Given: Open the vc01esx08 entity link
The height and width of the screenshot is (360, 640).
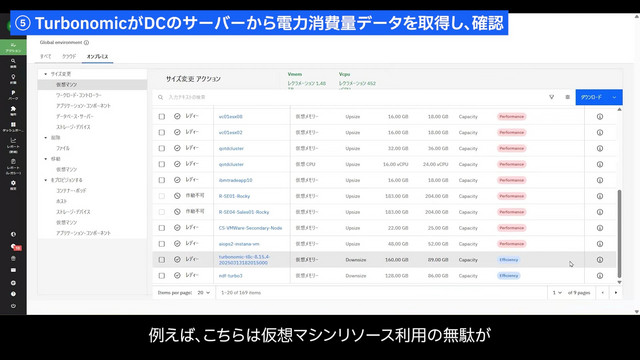Looking at the screenshot, I should (x=231, y=116).
